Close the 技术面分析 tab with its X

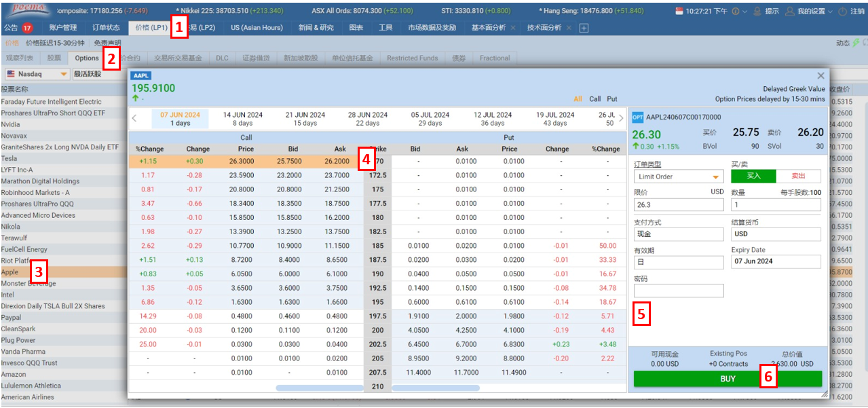point(569,28)
